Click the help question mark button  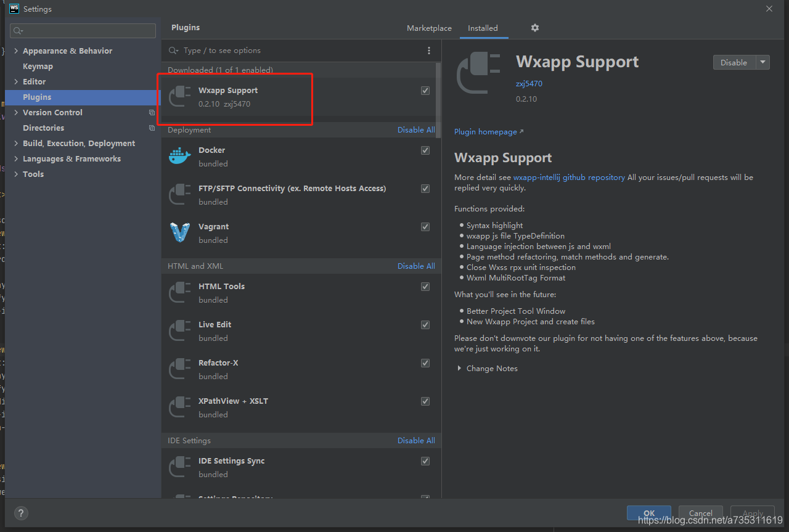(x=21, y=513)
